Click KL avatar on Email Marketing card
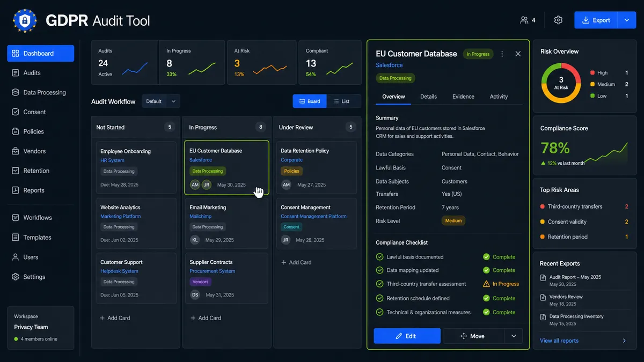This screenshot has width=644, height=362. (195, 240)
